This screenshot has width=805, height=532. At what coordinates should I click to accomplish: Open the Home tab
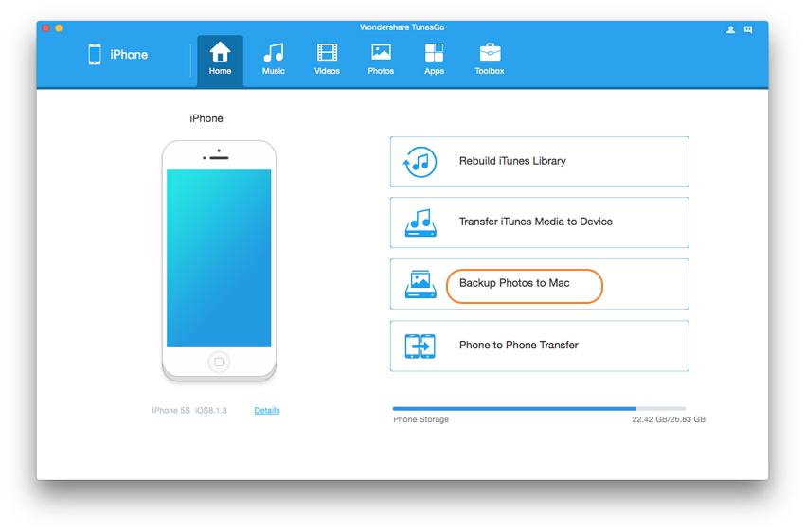(x=220, y=61)
